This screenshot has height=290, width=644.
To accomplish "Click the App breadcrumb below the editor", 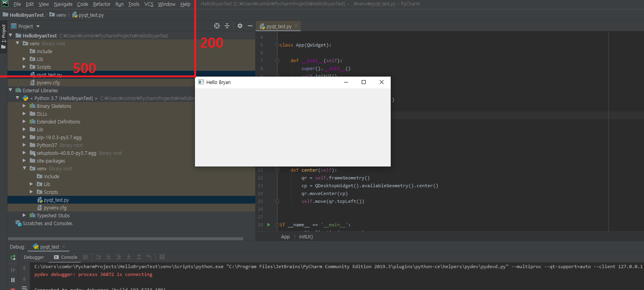I will point(285,237).
